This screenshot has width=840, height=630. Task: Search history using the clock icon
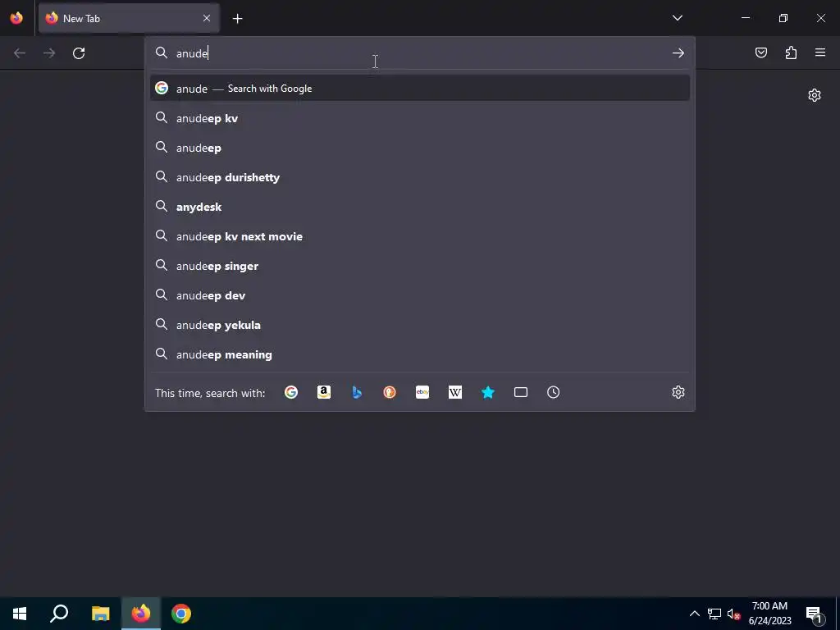coord(554,392)
